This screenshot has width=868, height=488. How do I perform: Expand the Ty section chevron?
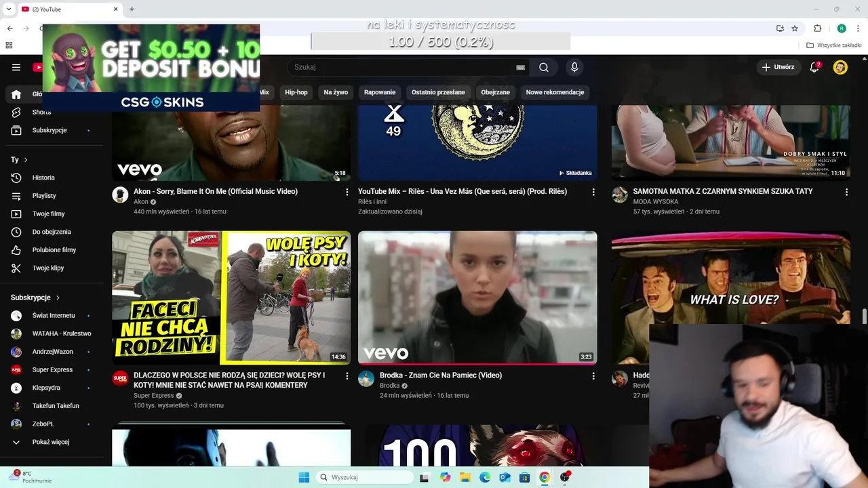click(26, 160)
